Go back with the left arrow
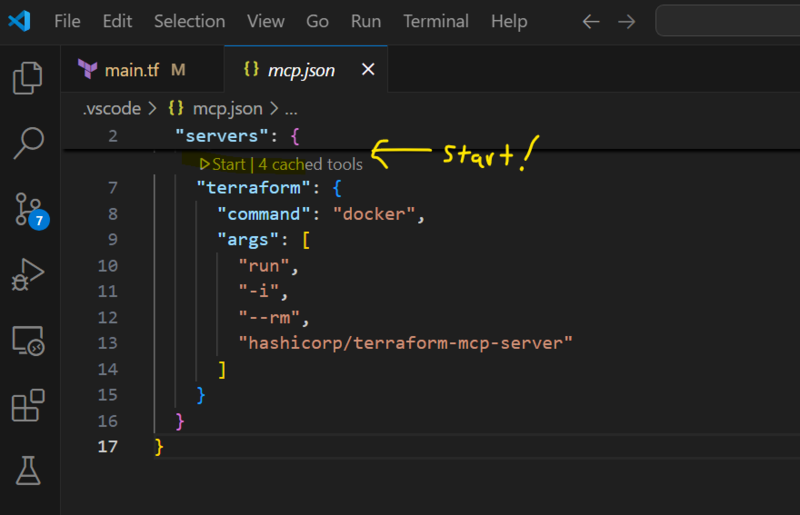 591,22
